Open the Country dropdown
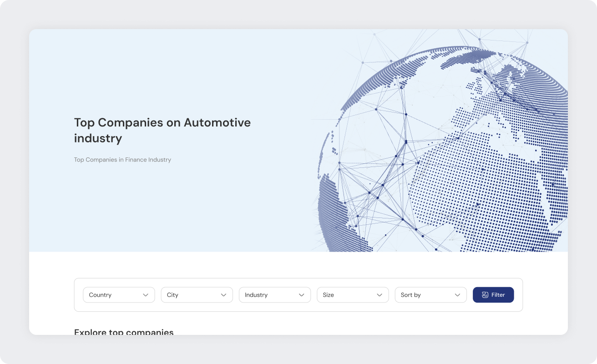This screenshot has height=364, width=597. click(119, 295)
